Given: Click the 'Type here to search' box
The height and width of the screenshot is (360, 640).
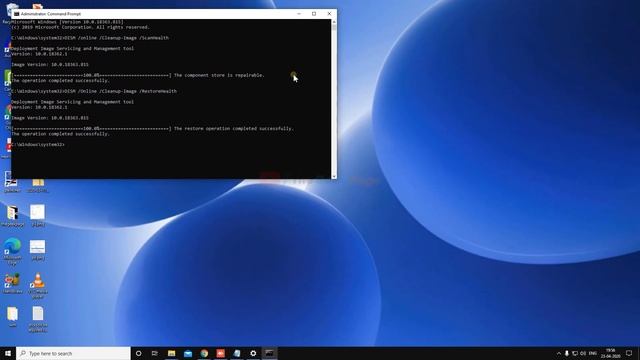Looking at the screenshot, I should point(73,353).
